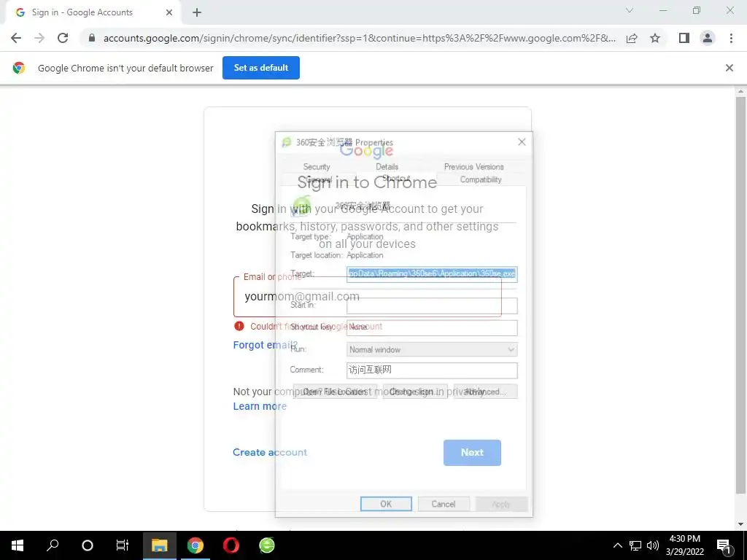Launch Opera from the taskbar
Screen dimensions: 747x560
[x=231, y=545]
